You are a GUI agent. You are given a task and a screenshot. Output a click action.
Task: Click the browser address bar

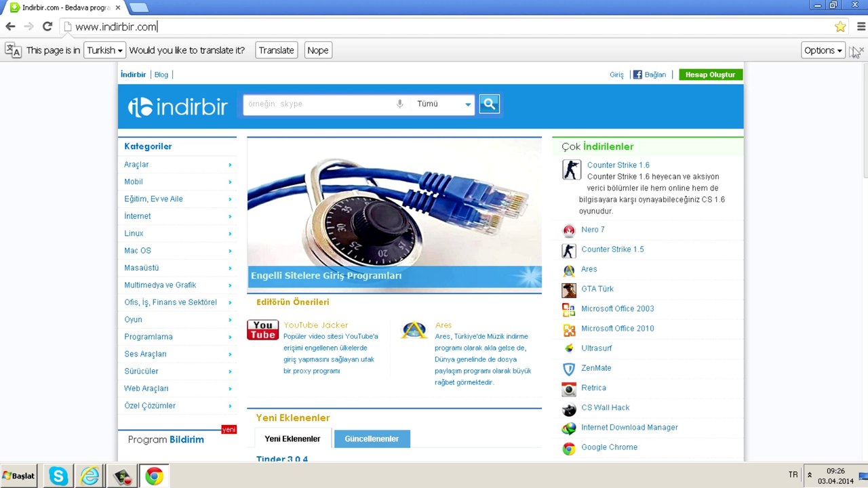coord(448,26)
